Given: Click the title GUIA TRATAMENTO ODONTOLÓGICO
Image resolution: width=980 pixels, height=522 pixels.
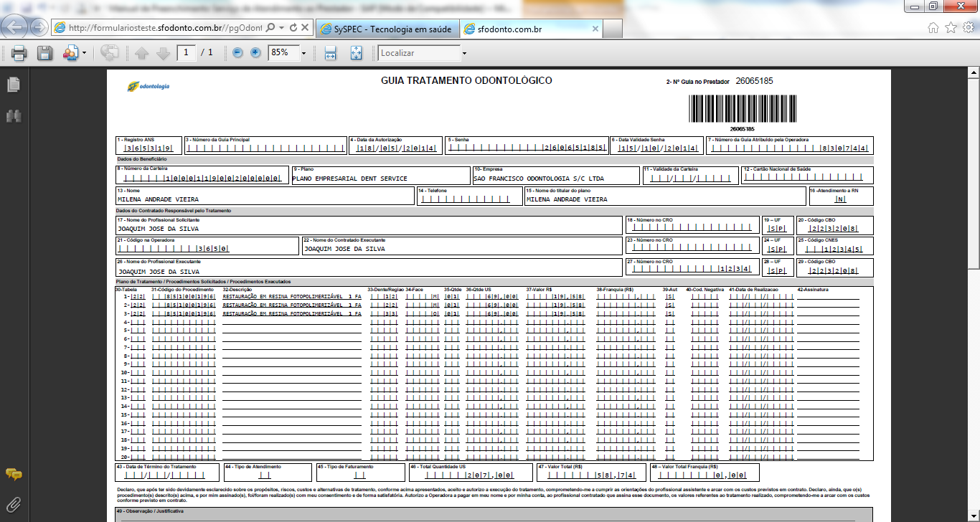Looking at the screenshot, I should pyautogui.click(x=466, y=80).
